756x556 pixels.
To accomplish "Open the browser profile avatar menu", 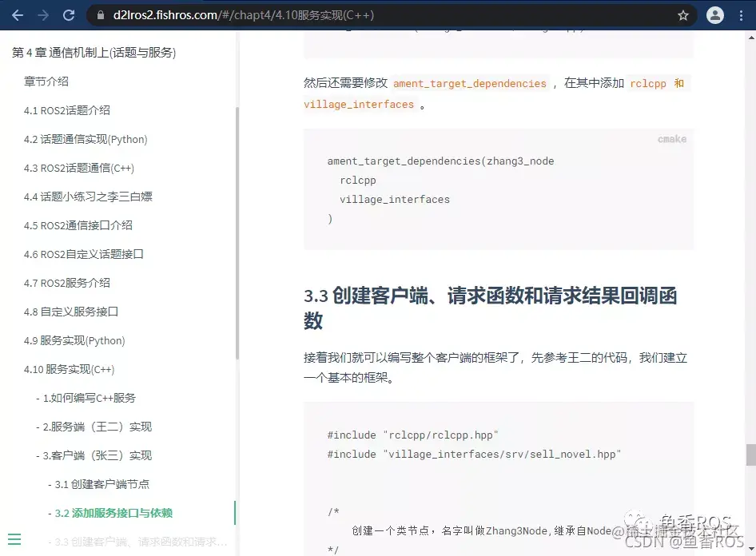I will click(715, 14).
